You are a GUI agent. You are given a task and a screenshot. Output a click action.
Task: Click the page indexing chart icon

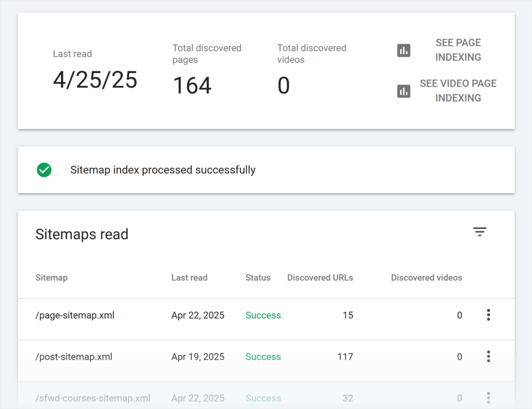(x=404, y=50)
